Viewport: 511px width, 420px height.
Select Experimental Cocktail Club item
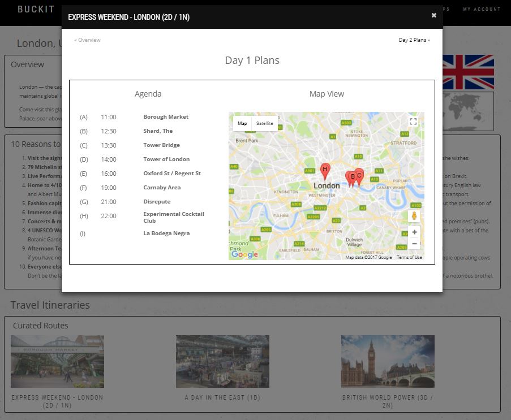(174, 217)
